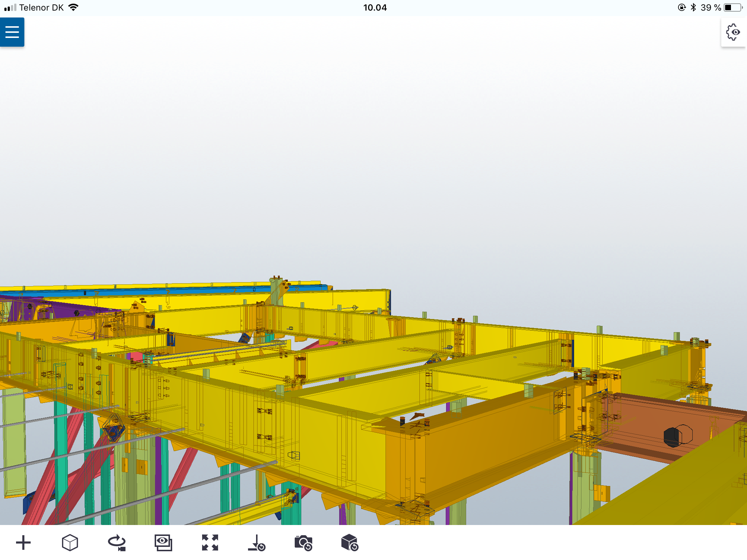Tap the battery indicator in status bar
Screen dimensions: 747x560
click(x=733, y=7)
